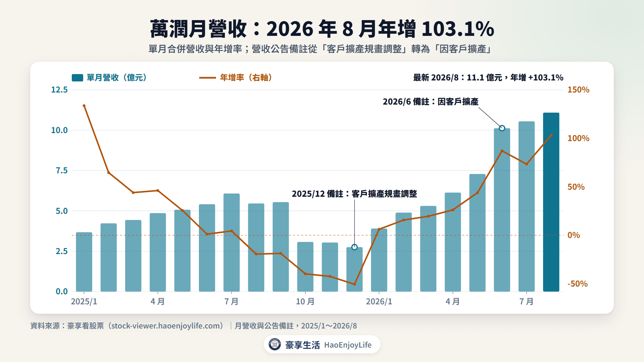Image resolution: width=644 pixels, height=362 pixels.
Task: Click the left axis value 2.5
Action: pos(62,251)
